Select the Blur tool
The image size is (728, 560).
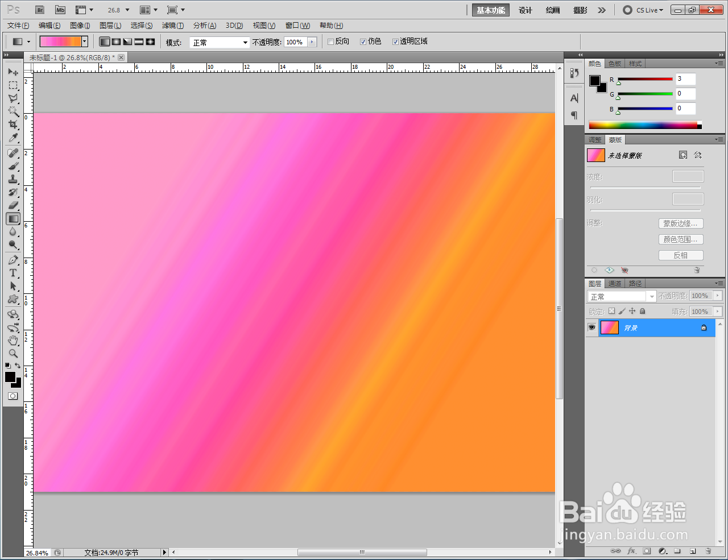point(13,231)
